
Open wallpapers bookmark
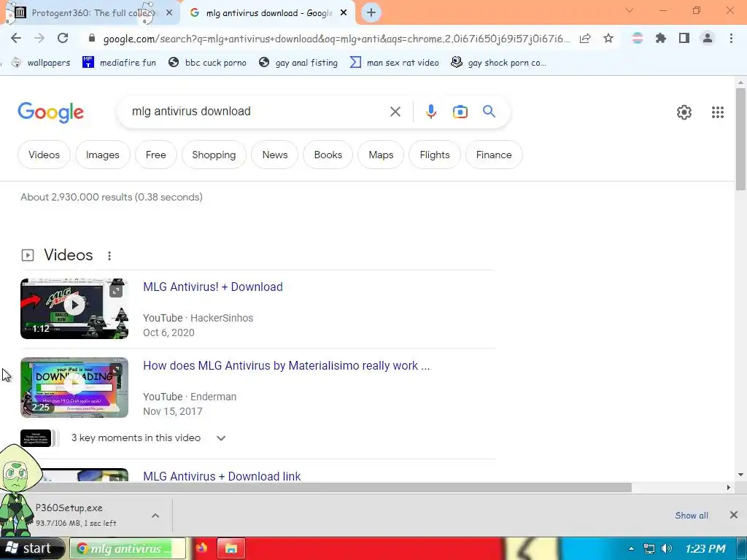[41, 63]
